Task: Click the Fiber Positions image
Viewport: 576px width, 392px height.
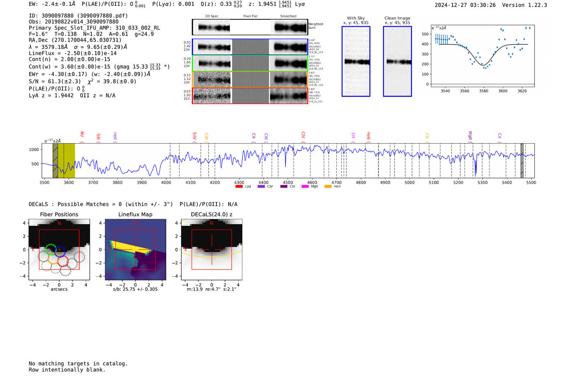Action: (59, 250)
